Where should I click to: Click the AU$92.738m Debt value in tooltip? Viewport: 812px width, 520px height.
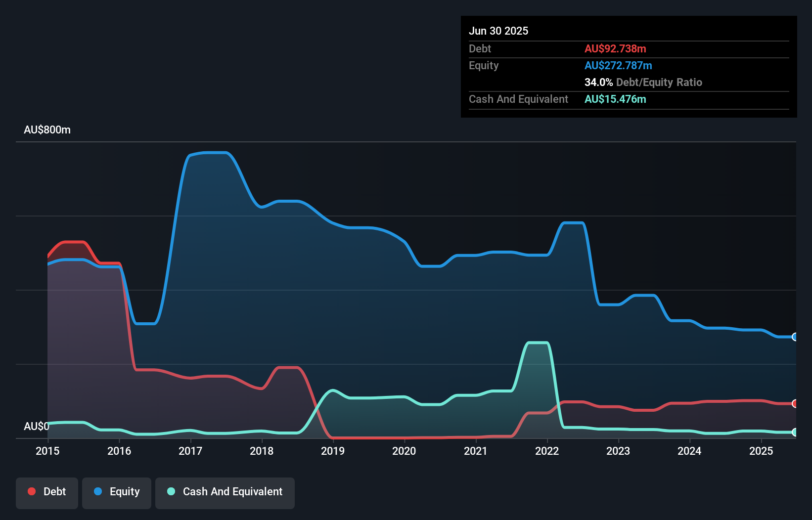(x=615, y=48)
